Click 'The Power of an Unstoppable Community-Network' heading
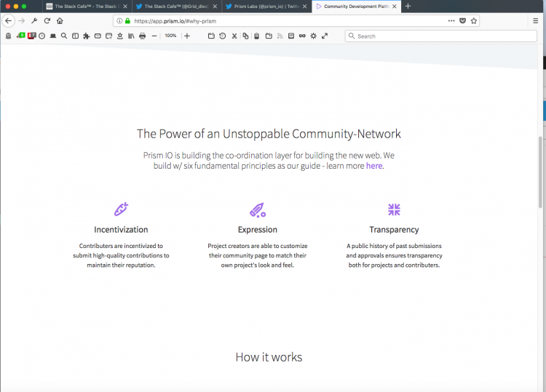The width and height of the screenshot is (546, 392). pyautogui.click(x=269, y=134)
